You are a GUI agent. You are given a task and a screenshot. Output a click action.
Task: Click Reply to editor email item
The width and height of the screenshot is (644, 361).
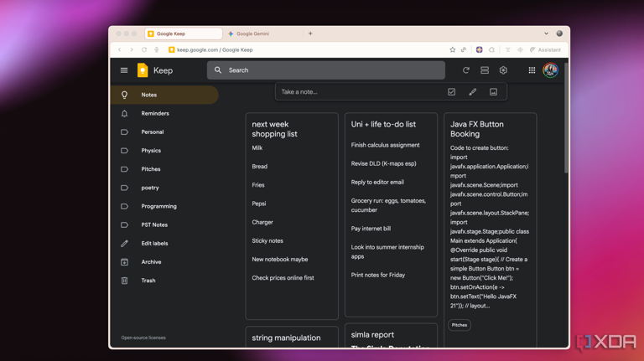tap(377, 182)
